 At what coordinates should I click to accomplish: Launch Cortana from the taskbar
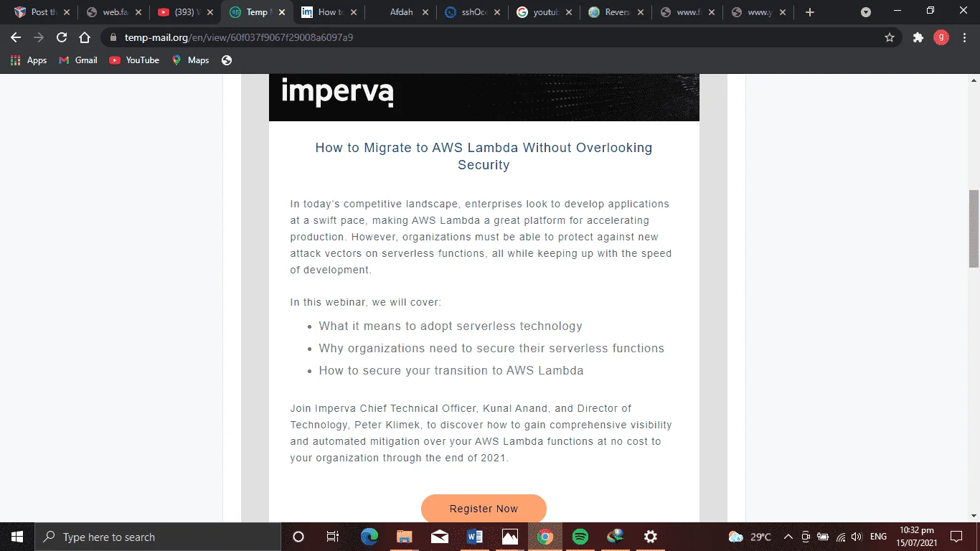(x=298, y=537)
